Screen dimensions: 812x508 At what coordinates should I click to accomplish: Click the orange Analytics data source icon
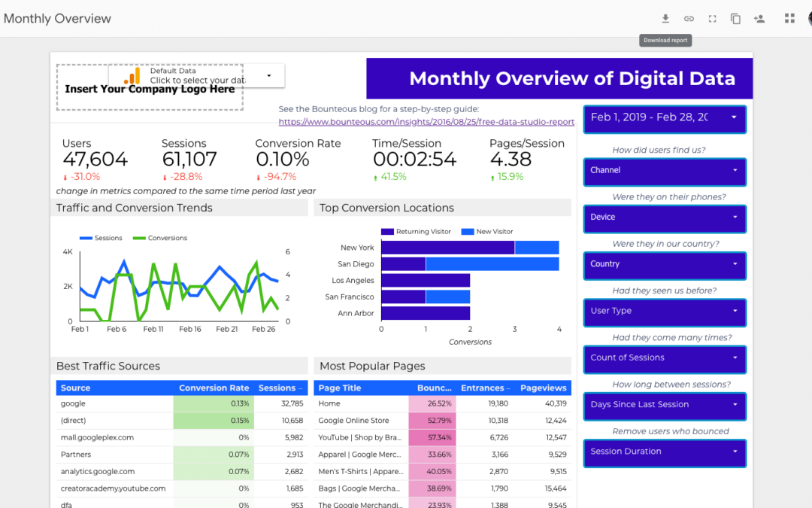132,76
